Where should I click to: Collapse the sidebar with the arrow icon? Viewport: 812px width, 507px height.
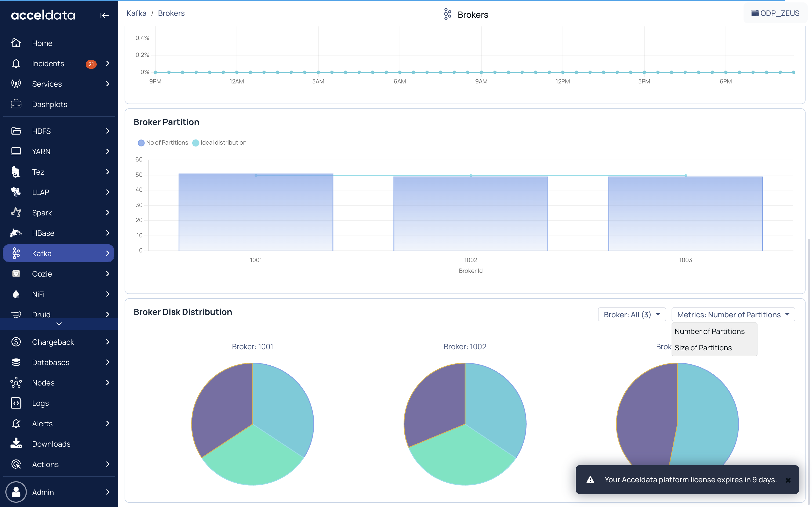104,16
